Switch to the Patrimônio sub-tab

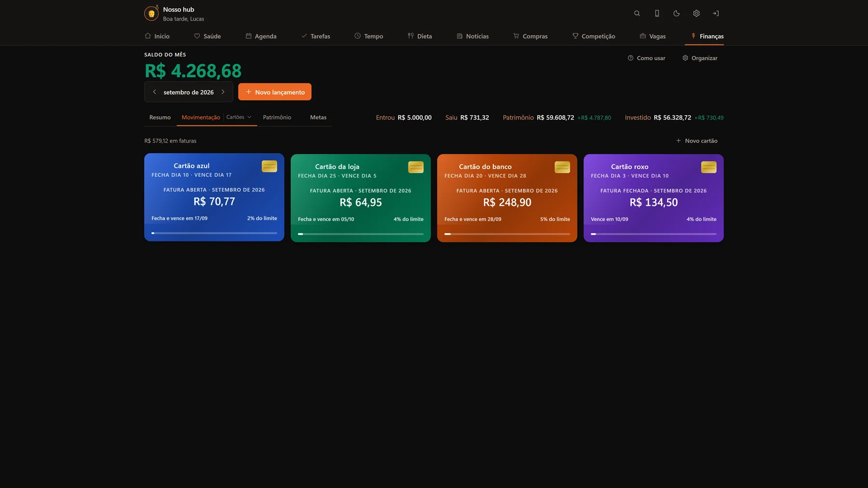pos(277,117)
